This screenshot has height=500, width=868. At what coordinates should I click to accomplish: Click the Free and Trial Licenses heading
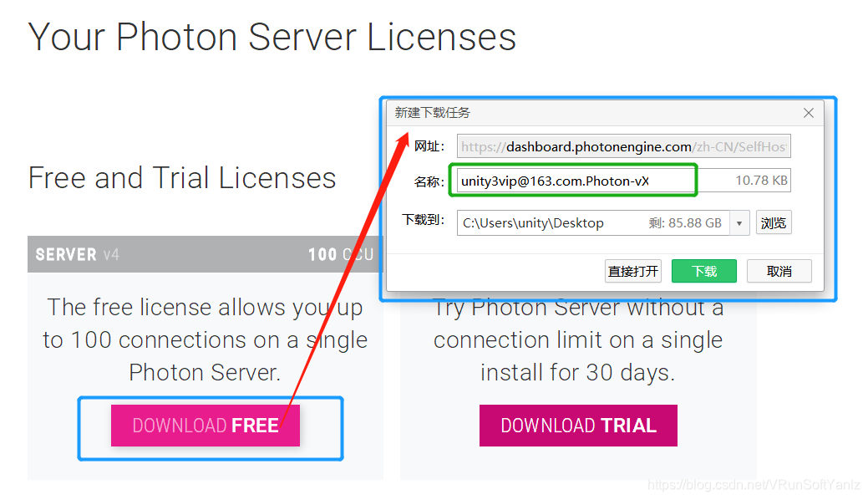[x=182, y=178]
